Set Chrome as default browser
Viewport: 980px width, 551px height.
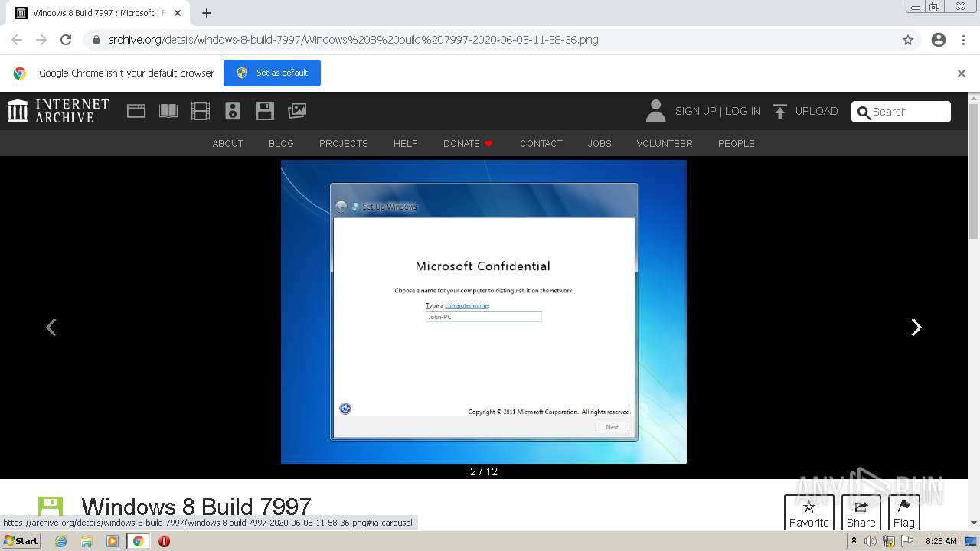[272, 73]
